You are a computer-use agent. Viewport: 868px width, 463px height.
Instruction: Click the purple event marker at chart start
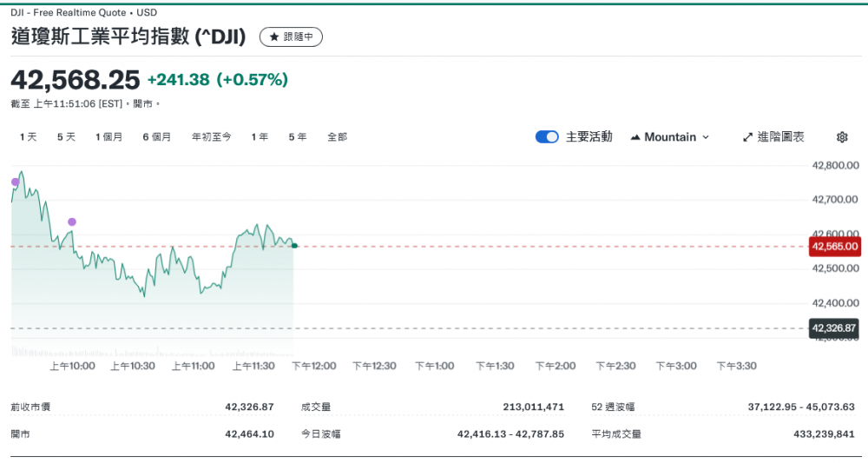pyautogui.click(x=15, y=182)
